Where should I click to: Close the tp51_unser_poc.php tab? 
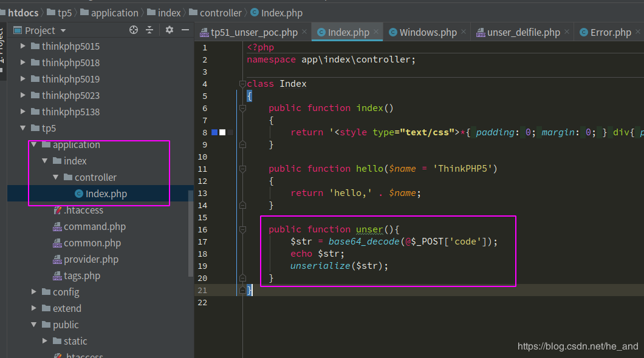(x=304, y=32)
